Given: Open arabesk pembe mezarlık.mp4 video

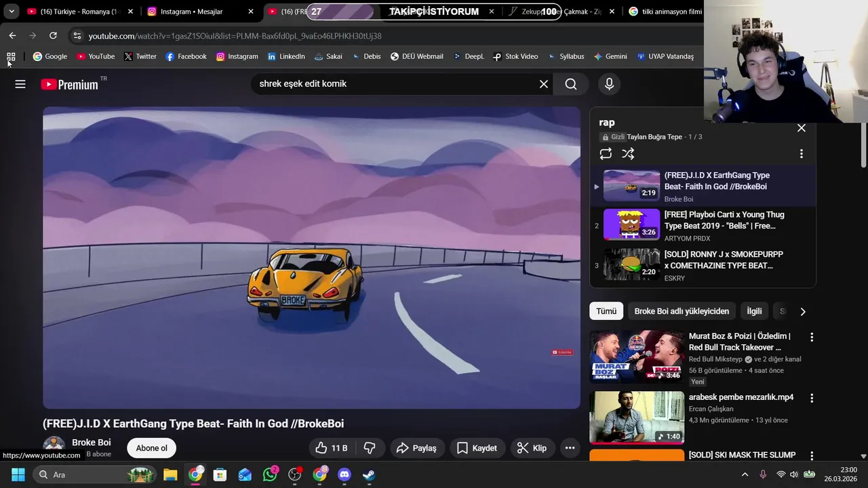Looking at the screenshot, I should click(x=741, y=397).
